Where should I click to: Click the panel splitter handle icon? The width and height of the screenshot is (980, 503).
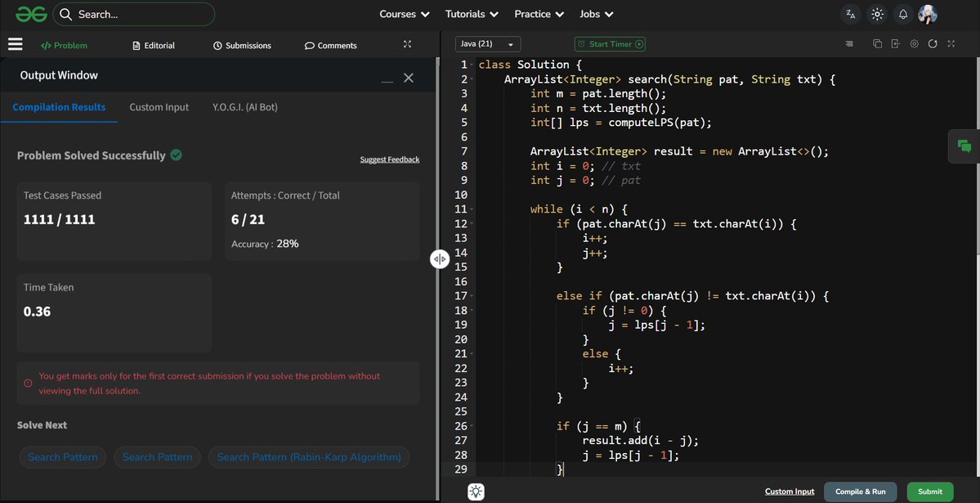[x=440, y=258]
